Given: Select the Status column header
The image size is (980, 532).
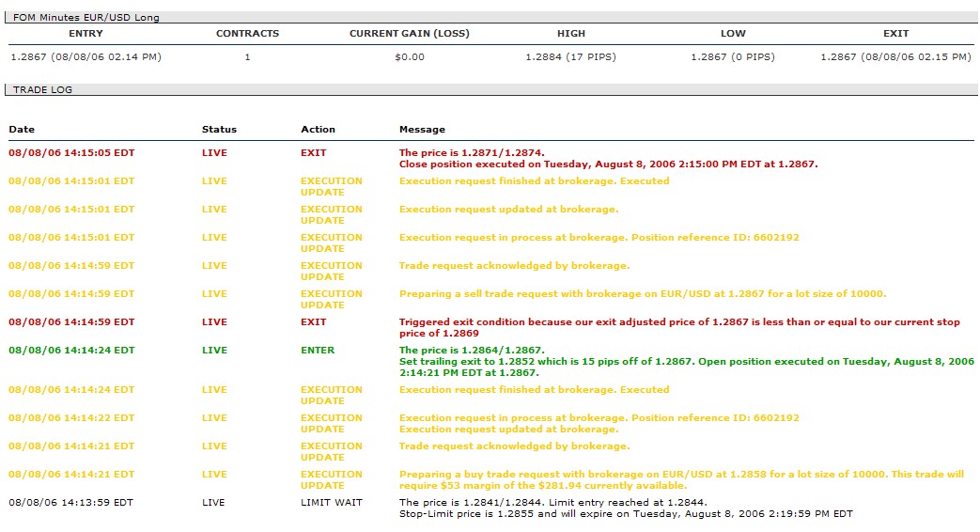Looking at the screenshot, I should (219, 130).
